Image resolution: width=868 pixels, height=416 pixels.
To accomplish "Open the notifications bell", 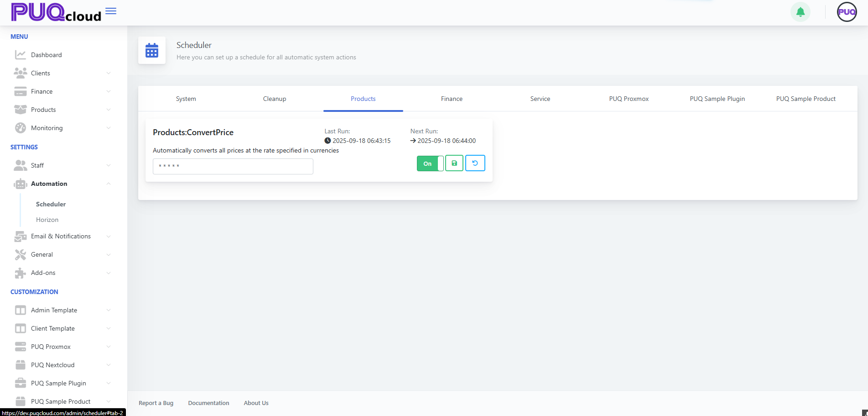I will pos(800,12).
